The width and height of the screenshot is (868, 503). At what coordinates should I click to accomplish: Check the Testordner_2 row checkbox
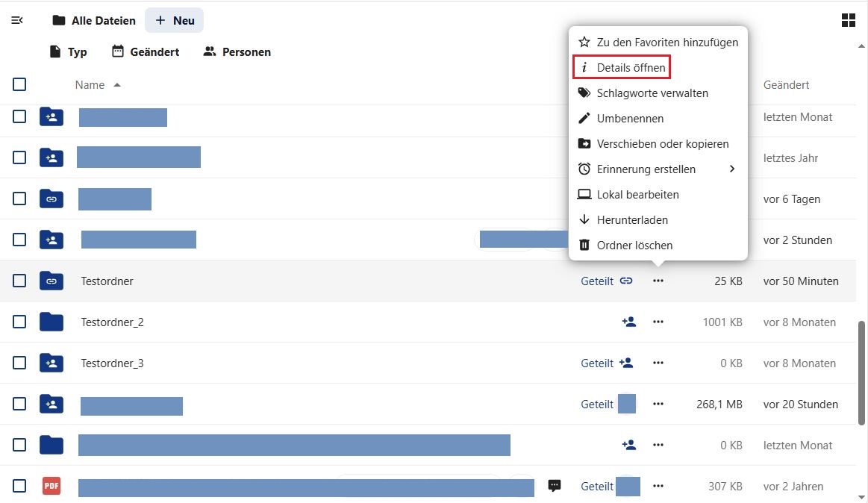(x=19, y=322)
